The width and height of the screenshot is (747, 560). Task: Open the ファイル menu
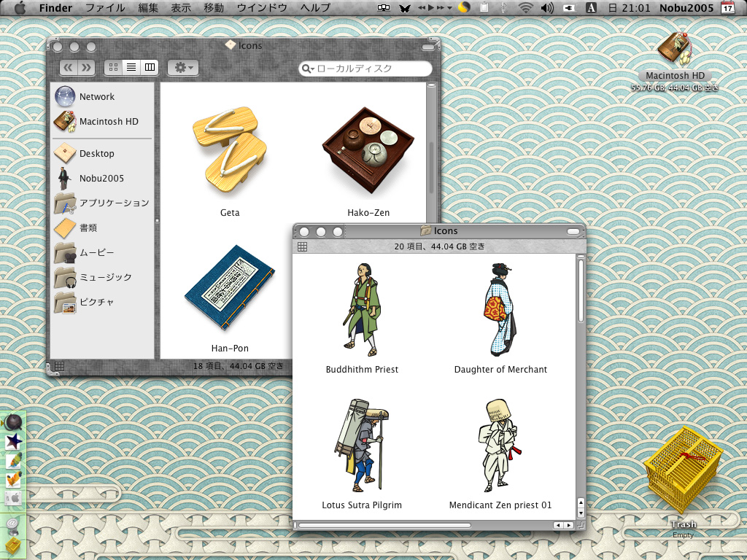point(105,7)
